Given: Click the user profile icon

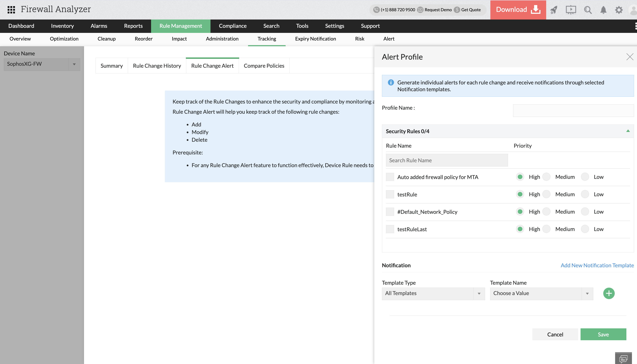Looking at the screenshot, I should pos(633,10).
